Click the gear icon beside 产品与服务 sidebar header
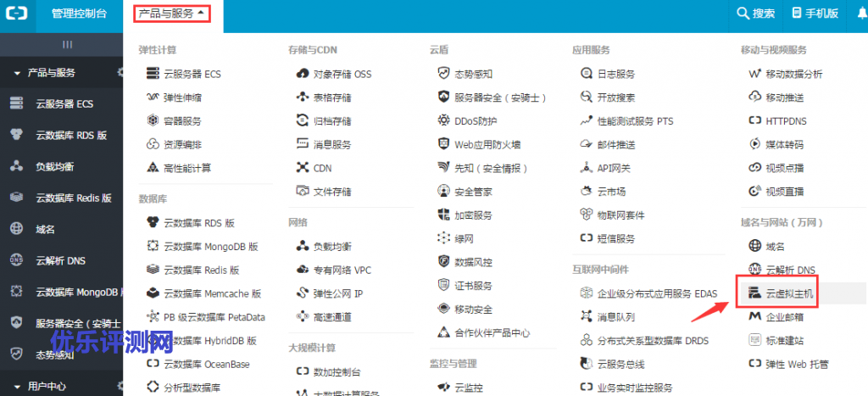The width and height of the screenshot is (868, 396). tap(120, 73)
